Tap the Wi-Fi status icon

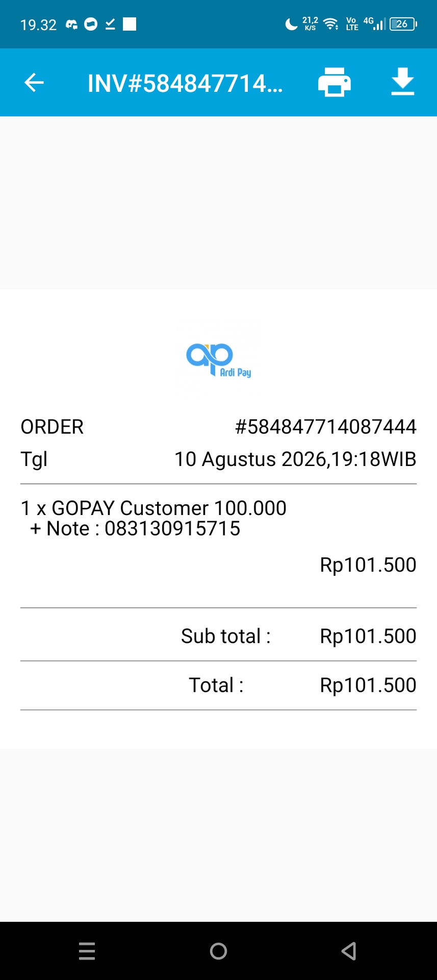(331, 24)
